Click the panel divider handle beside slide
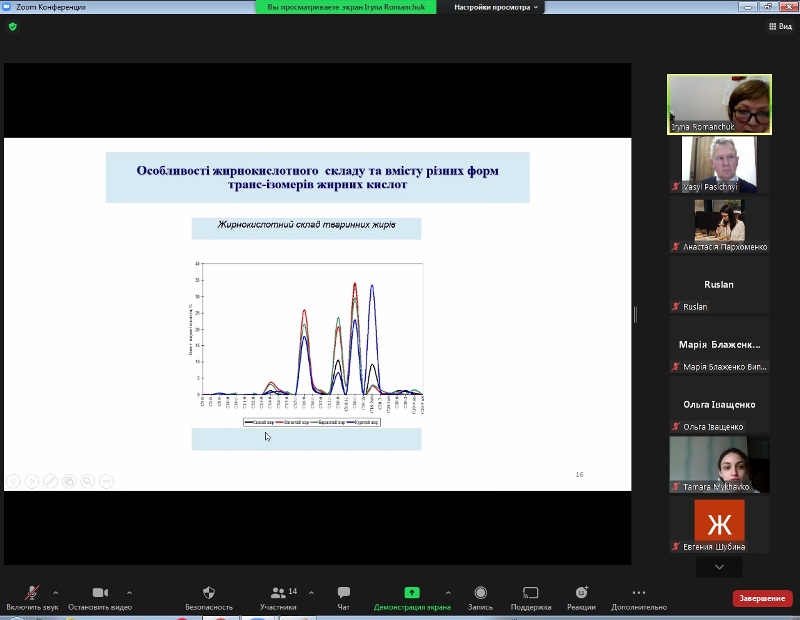Image resolution: width=800 pixels, height=620 pixels. [x=635, y=314]
